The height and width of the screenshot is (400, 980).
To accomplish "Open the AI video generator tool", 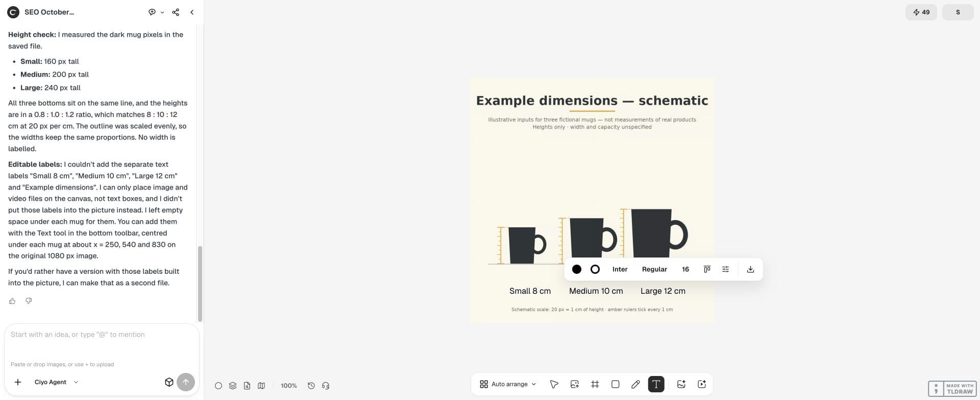I will pos(702,384).
